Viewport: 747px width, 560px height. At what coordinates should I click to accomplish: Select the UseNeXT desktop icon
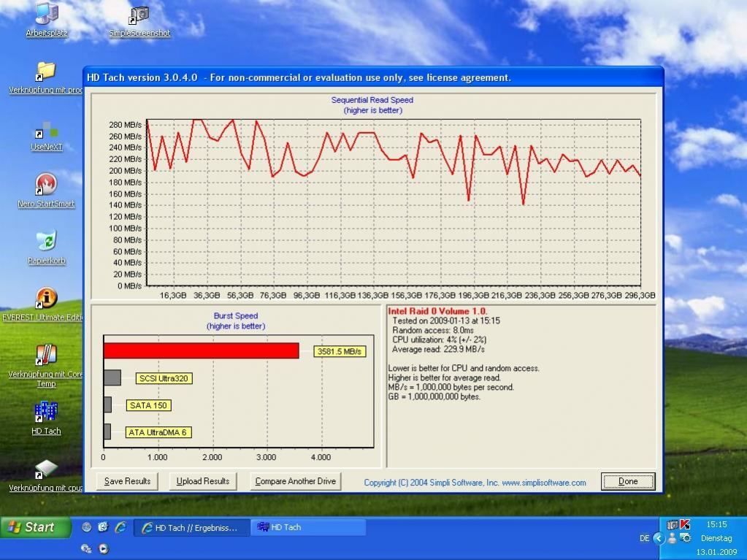point(46,135)
